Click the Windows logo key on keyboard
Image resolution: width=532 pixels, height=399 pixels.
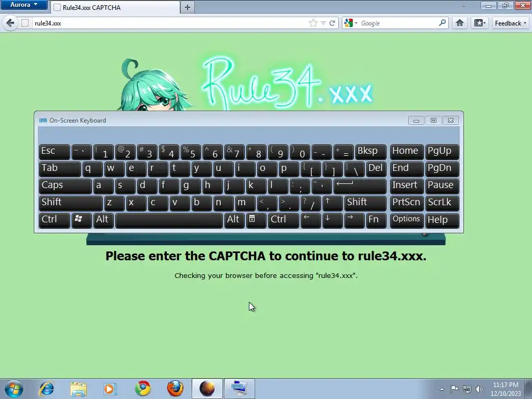coord(82,220)
